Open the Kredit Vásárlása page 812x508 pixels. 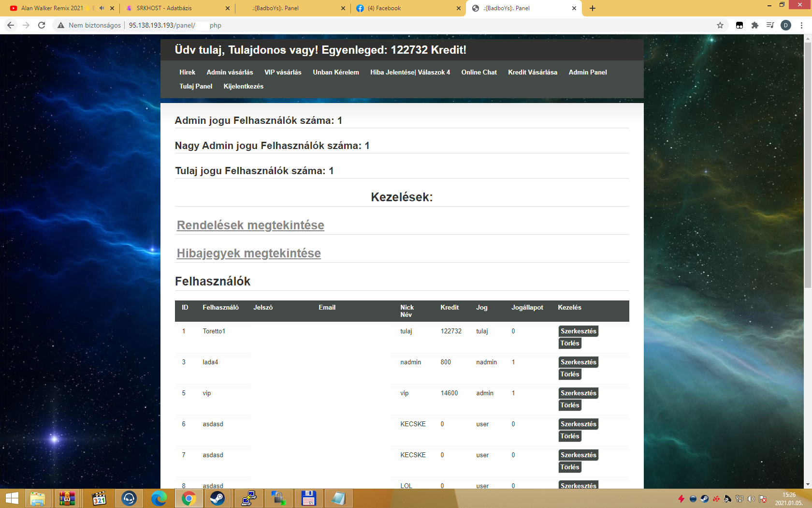tap(533, 72)
